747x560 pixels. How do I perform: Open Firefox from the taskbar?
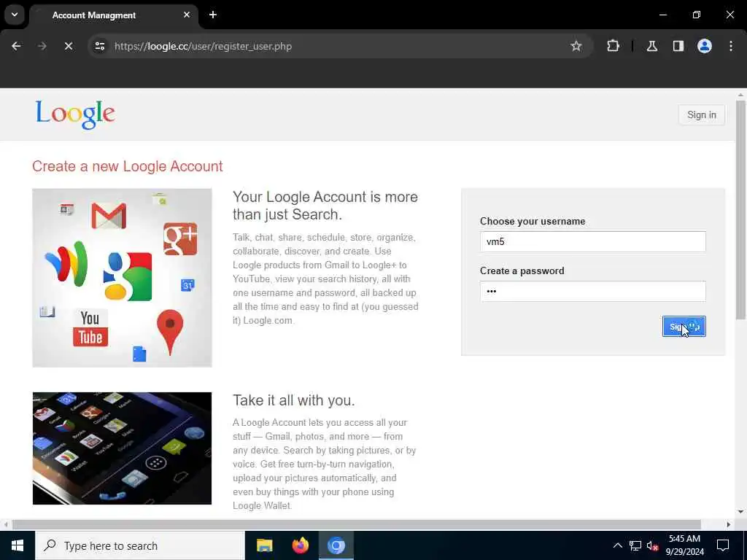point(300,545)
